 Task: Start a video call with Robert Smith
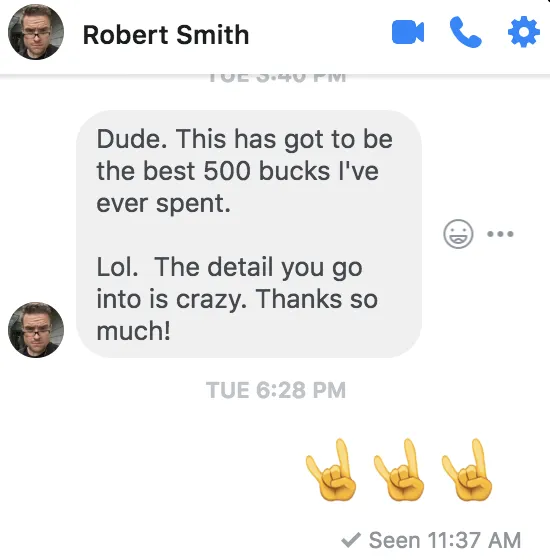point(408,32)
